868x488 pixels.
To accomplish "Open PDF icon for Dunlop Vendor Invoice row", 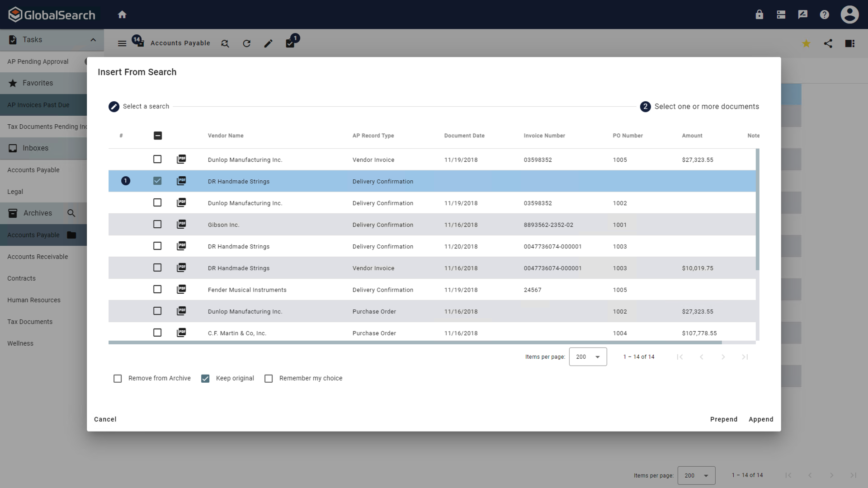I will [x=181, y=159].
